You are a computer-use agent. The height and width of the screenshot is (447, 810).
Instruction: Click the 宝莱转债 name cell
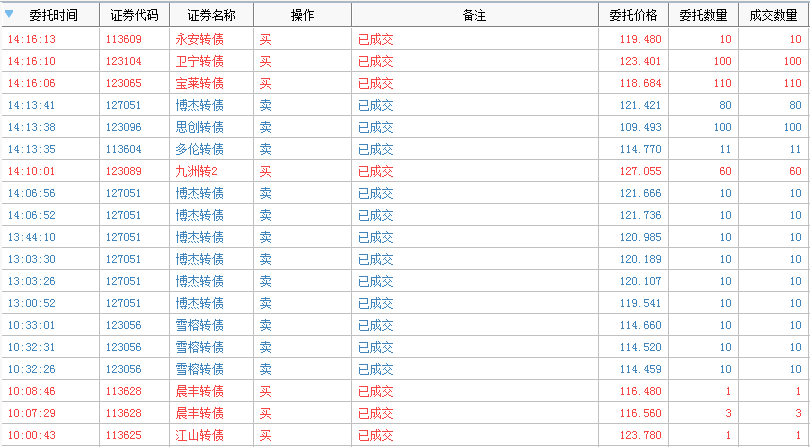(x=199, y=83)
